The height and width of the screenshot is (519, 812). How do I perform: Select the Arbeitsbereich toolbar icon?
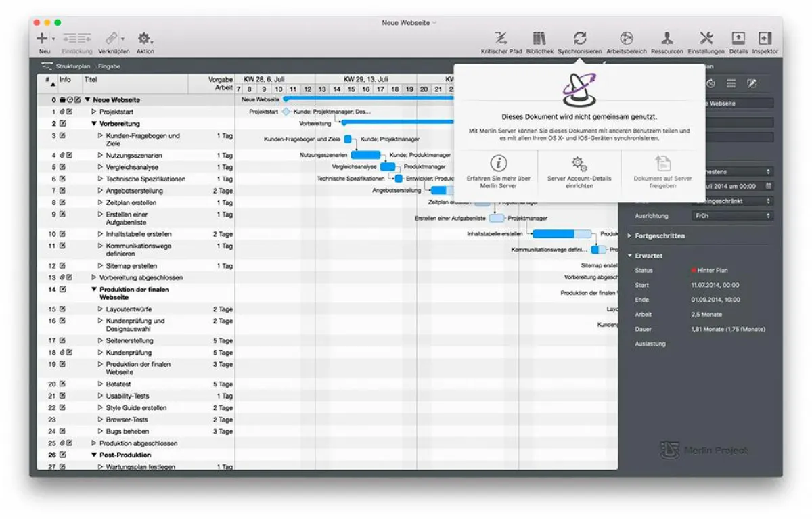coord(626,39)
